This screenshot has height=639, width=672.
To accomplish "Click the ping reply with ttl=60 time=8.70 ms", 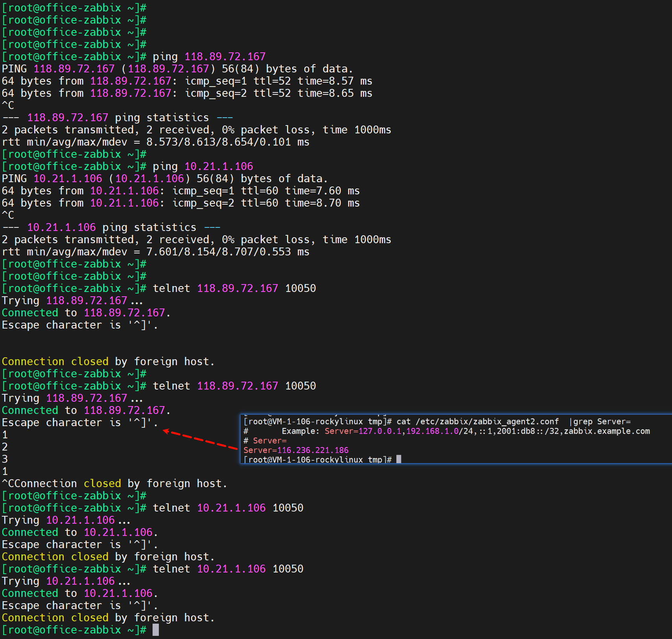I will coord(180,203).
